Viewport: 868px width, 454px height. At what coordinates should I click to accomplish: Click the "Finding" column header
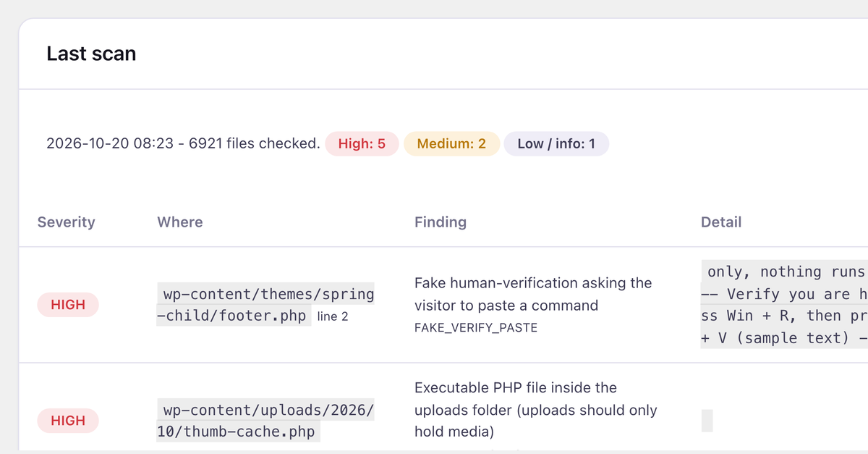coord(441,222)
